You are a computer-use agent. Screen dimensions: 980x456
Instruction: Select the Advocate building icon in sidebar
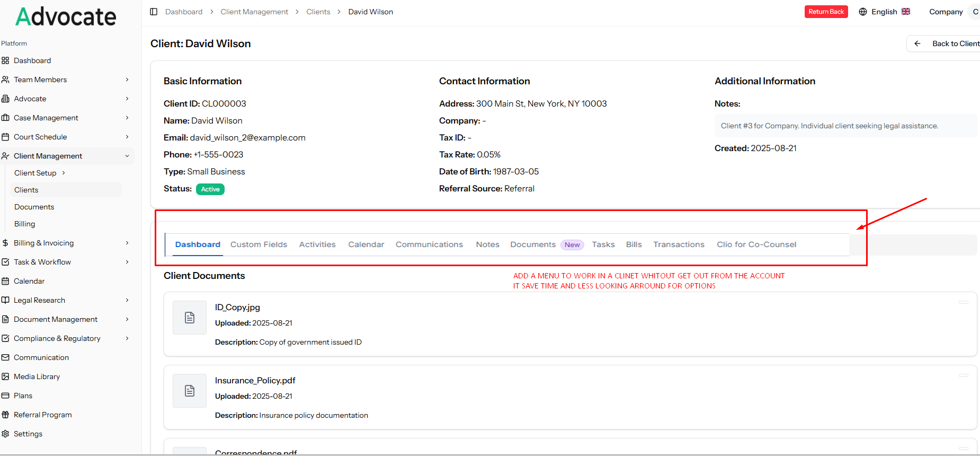point(5,99)
